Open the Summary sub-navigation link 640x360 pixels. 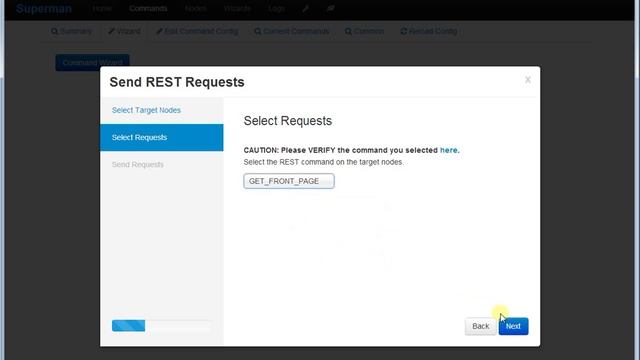(x=71, y=31)
